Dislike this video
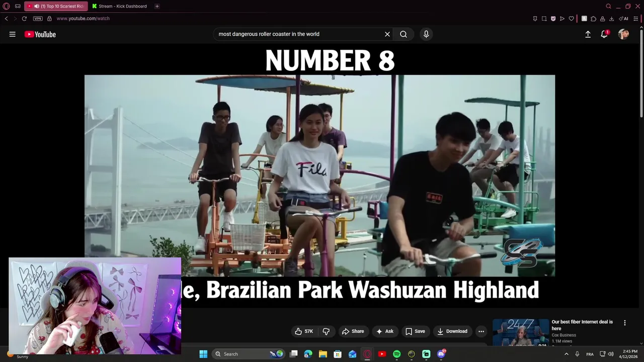The image size is (644, 362). pyautogui.click(x=326, y=331)
